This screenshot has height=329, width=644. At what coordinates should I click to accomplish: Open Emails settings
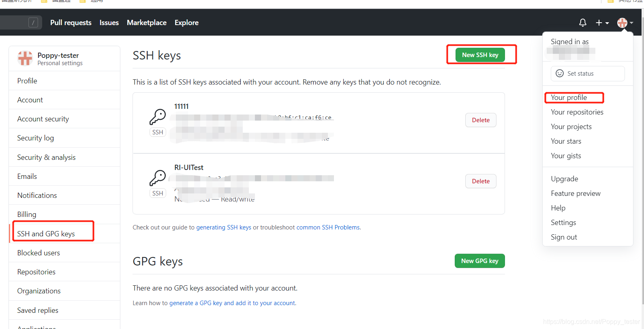point(64,176)
